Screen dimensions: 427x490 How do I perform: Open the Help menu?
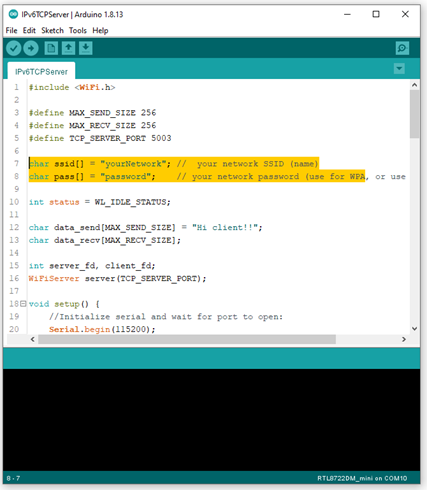tap(100, 31)
